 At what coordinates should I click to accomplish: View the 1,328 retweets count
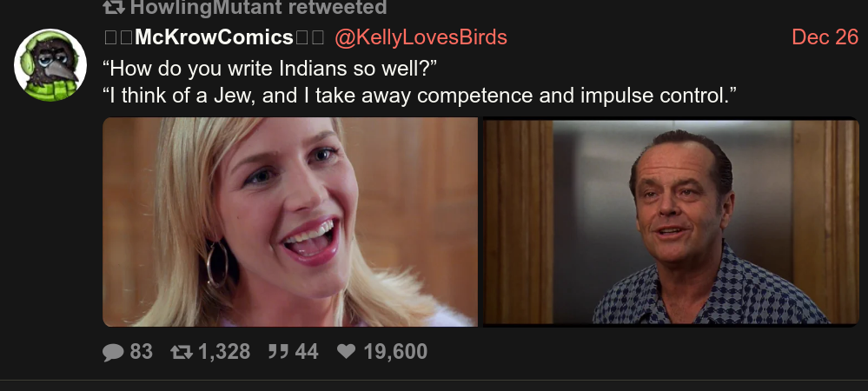pyautogui.click(x=224, y=352)
